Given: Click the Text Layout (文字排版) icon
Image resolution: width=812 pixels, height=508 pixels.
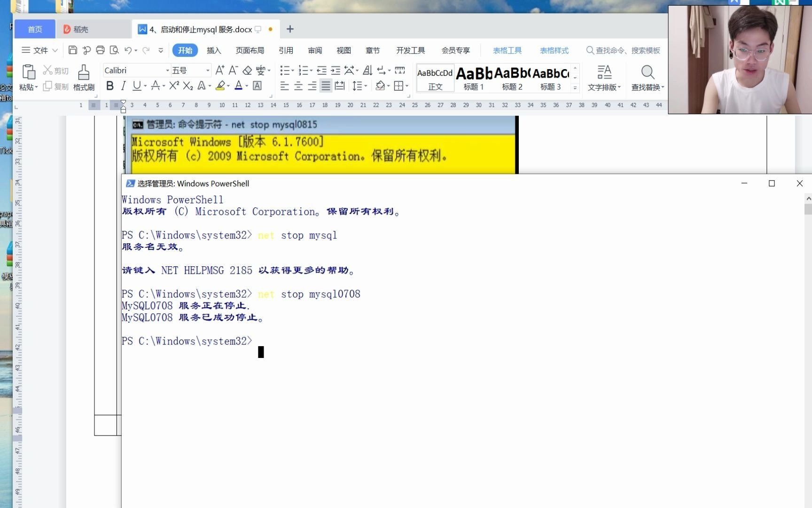Looking at the screenshot, I should (x=604, y=72).
